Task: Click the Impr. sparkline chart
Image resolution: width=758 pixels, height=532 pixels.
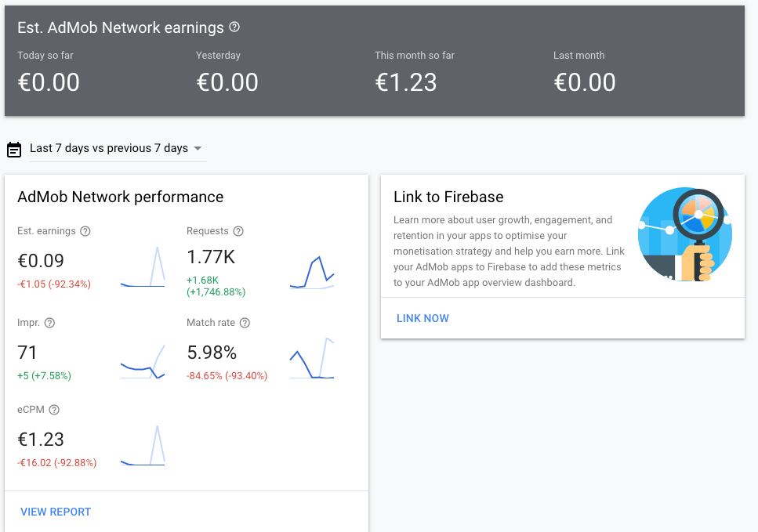Action: point(143,361)
